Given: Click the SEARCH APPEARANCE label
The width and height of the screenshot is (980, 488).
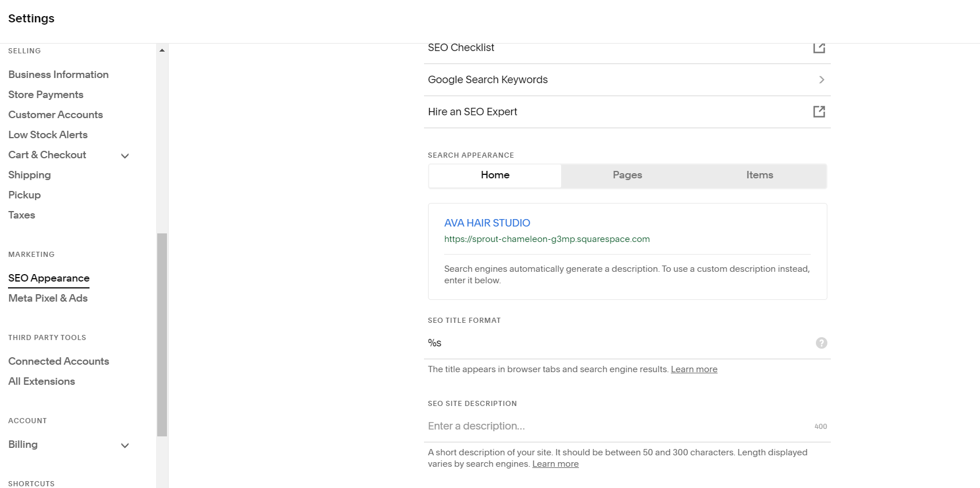Looking at the screenshot, I should [x=471, y=155].
